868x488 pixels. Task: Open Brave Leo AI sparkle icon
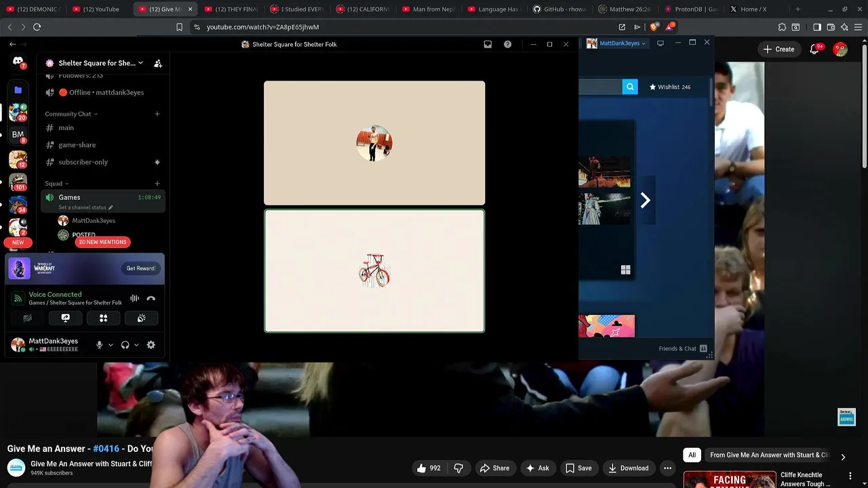tap(844, 27)
